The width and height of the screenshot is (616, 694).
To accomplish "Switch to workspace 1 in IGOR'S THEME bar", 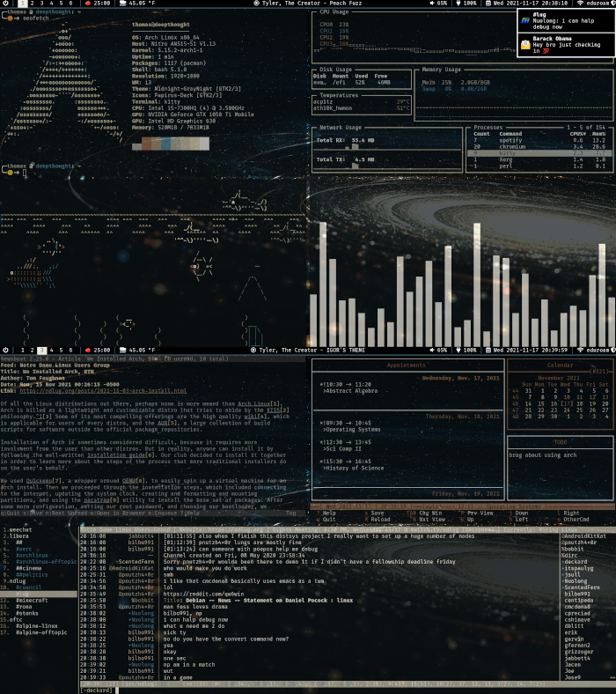I will click(22, 351).
